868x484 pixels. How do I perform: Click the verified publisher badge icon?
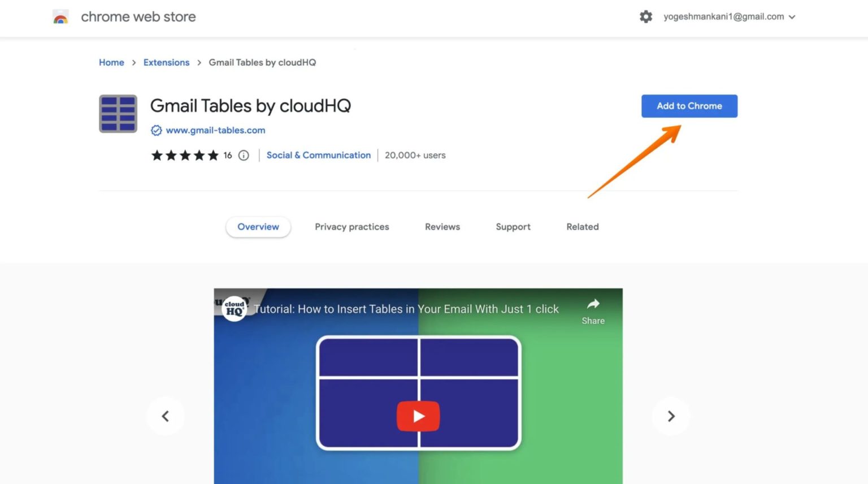coord(156,130)
